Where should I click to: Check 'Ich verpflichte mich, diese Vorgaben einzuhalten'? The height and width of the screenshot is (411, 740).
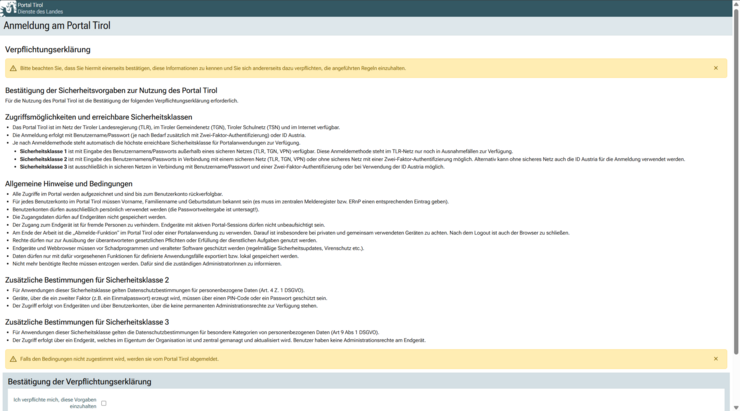[104, 403]
